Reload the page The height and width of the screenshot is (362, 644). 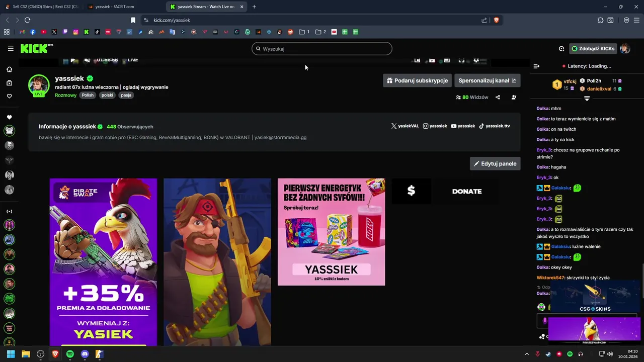[27, 20]
